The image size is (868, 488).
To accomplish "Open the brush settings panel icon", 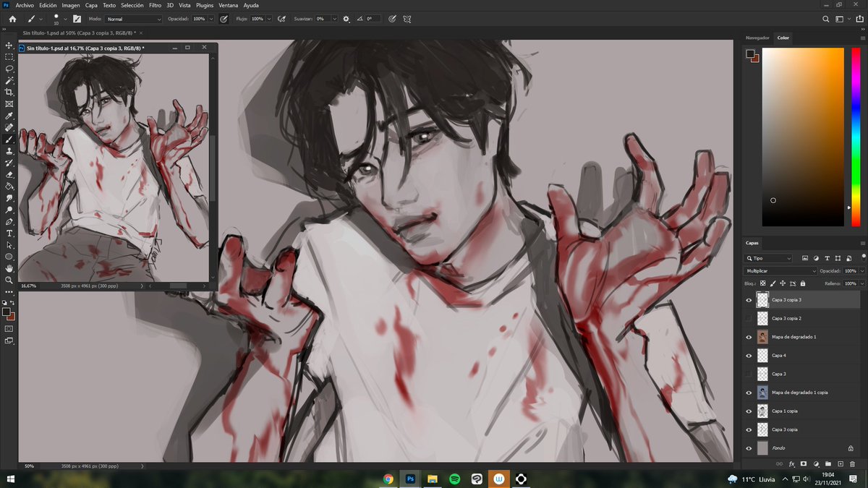I will [77, 19].
